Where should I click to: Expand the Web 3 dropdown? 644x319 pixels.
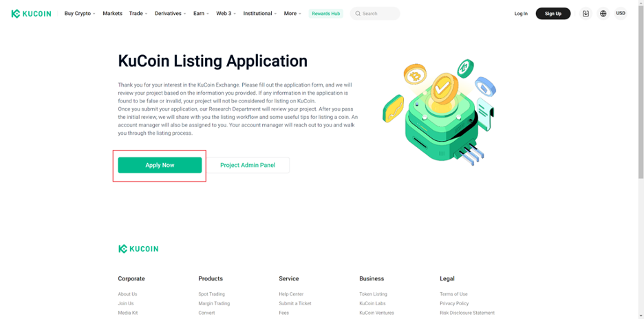pyautogui.click(x=226, y=14)
